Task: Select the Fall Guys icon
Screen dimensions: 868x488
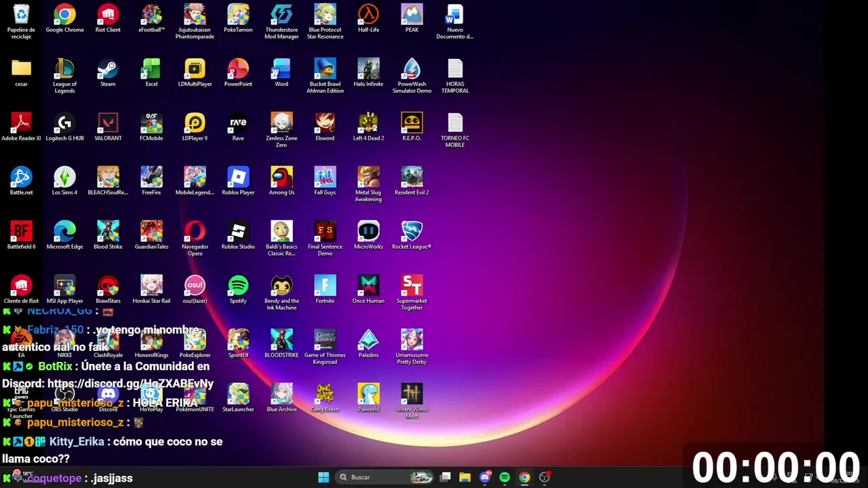Action: [x=325, y=182]
